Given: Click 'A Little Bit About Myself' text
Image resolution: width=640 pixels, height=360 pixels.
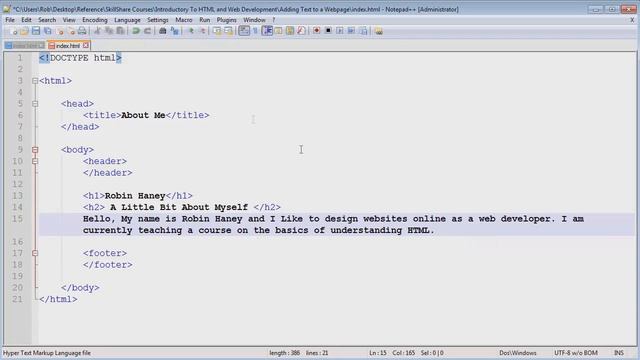Looking at the screenshot, I should tap(179, 207).
